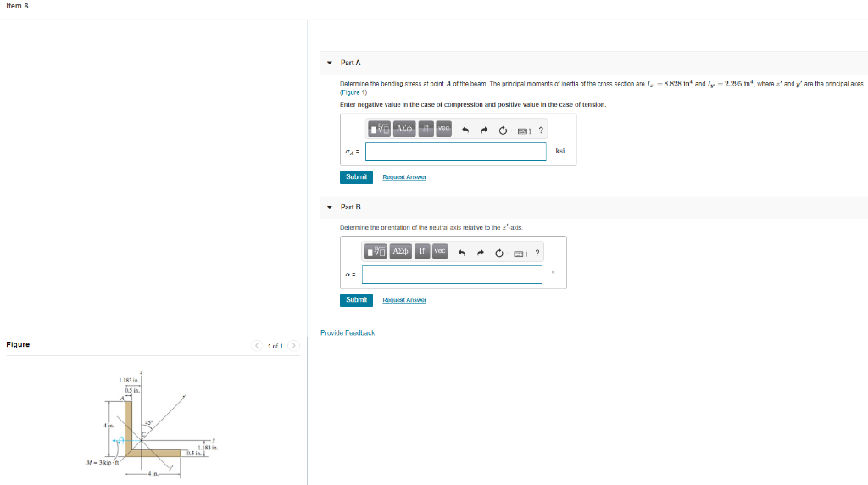Focus the sigma A answer input field

(455, 151)
